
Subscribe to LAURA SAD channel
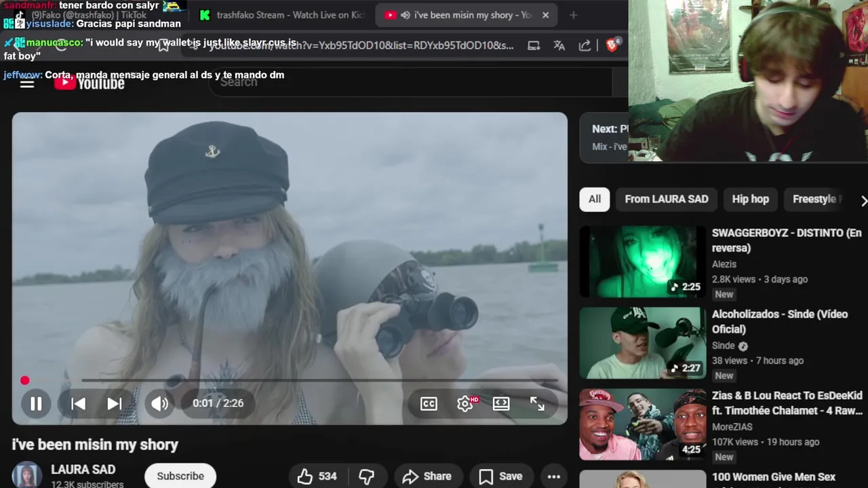(x=180, y=476)
